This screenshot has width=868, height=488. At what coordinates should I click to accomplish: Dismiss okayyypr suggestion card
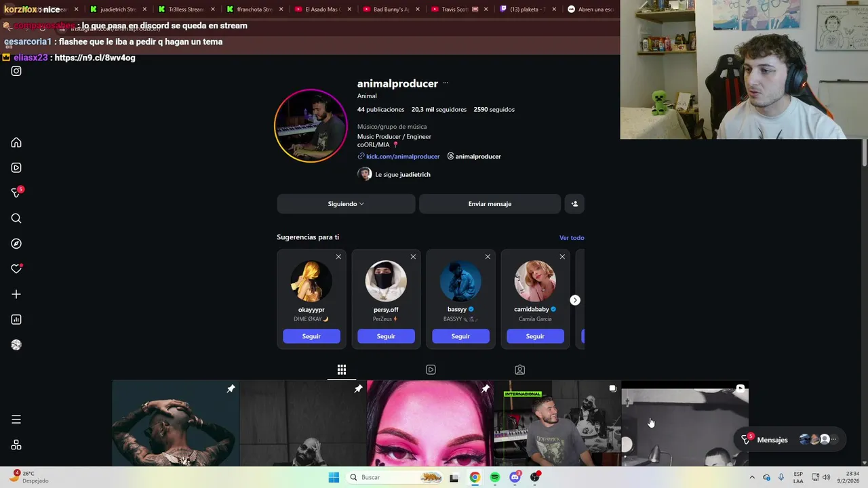coord(338,256)
